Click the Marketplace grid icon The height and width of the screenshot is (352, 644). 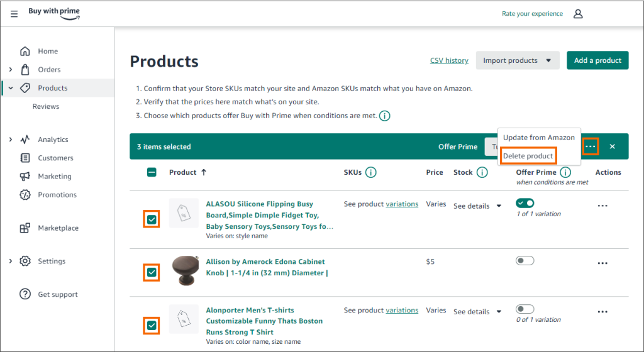25,228
